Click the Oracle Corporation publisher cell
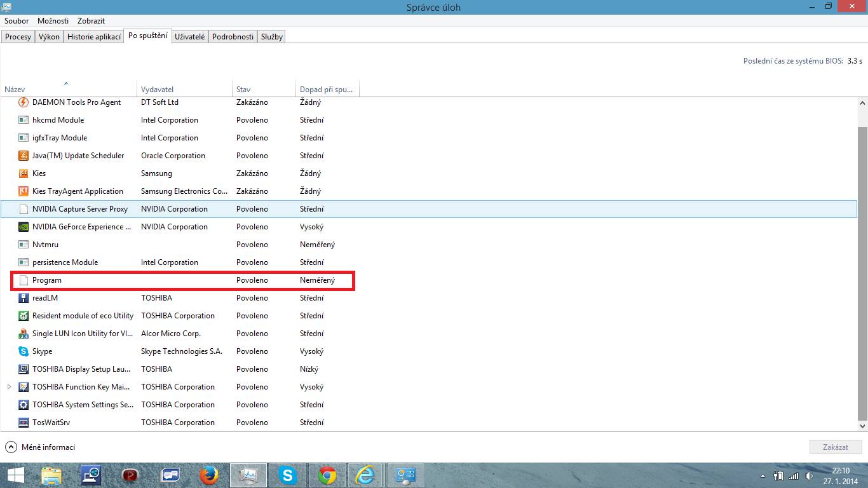The image size is (868, 488). coord(173,156)
